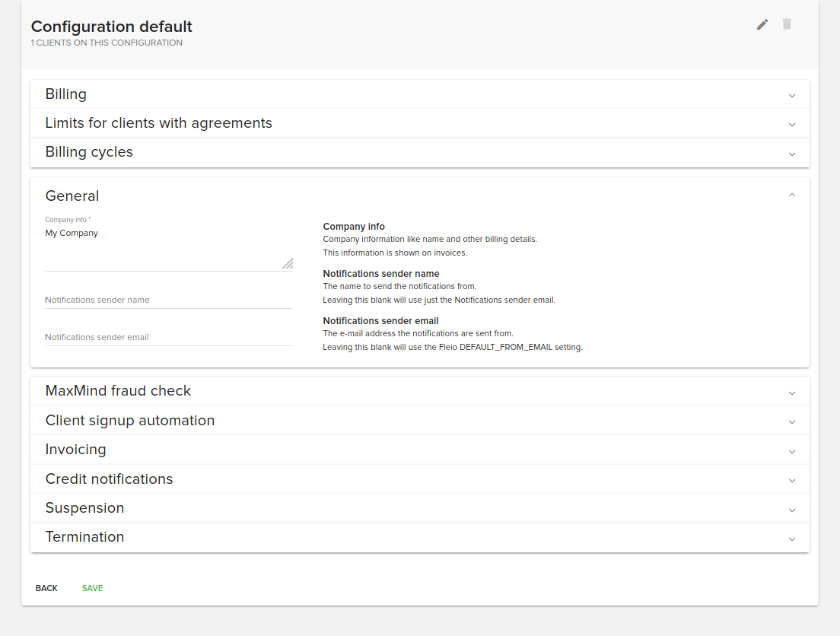
Task: Open the Billing cycles panel header
Action: click(419, 153)
